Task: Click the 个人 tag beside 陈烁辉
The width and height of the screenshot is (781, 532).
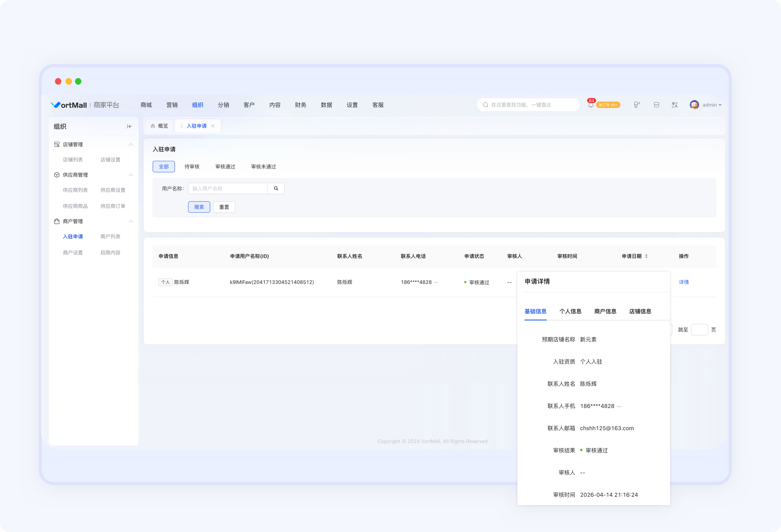Action: pyautogui.click(x=165, y=282)
